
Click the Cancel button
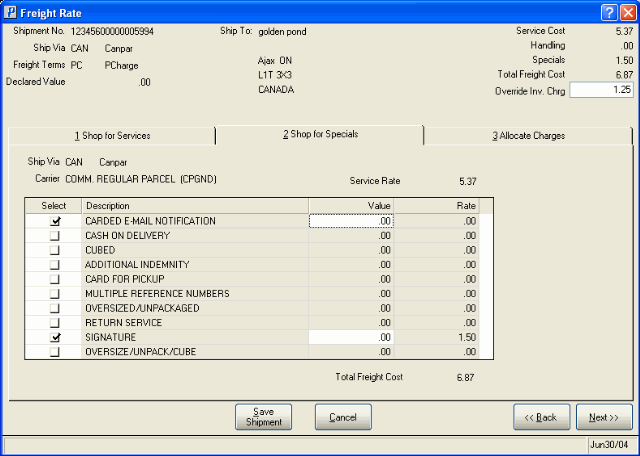(x=343, y=417)
